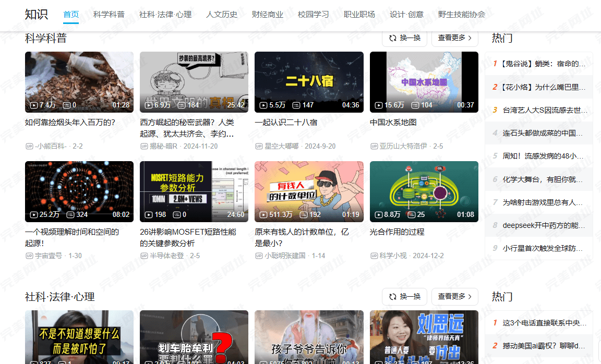Open hot item deepseek开中药方的能

coord(539,225)
